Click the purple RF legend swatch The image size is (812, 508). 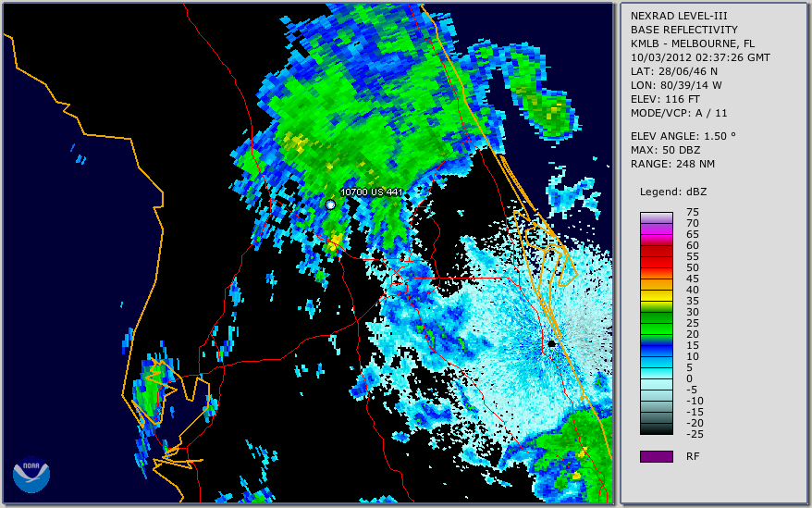(656, 456)
